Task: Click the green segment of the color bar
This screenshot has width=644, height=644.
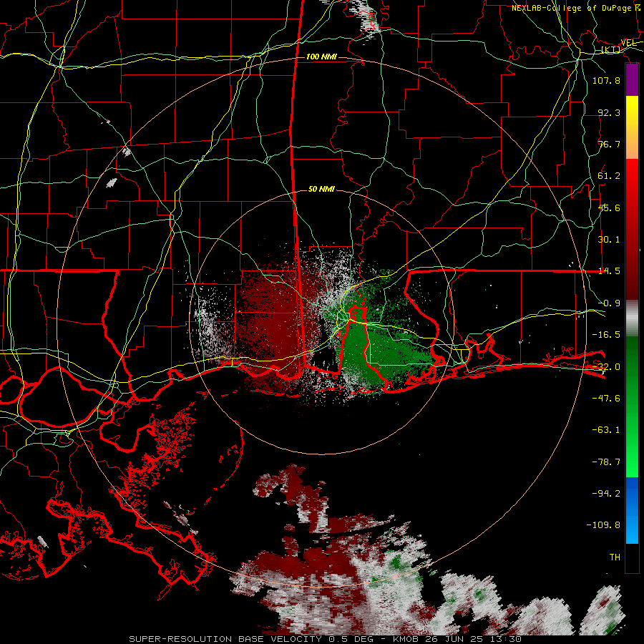Action: click(632, 406)
